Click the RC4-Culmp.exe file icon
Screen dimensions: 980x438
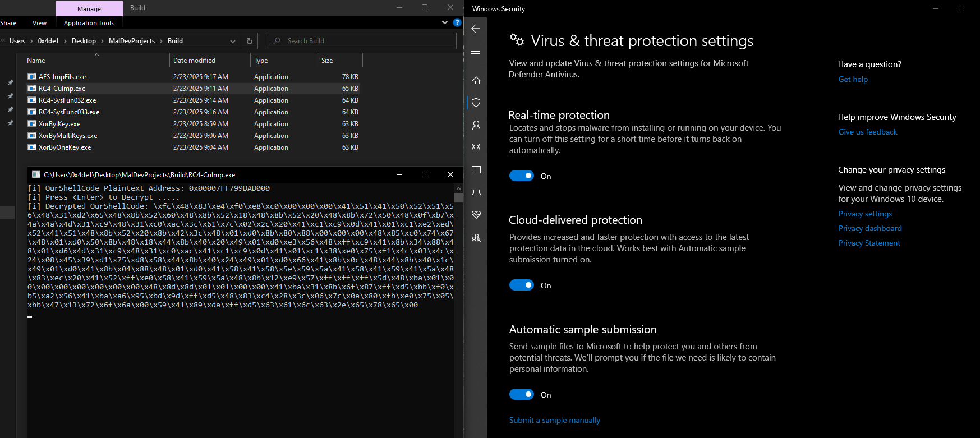[32, 89]
